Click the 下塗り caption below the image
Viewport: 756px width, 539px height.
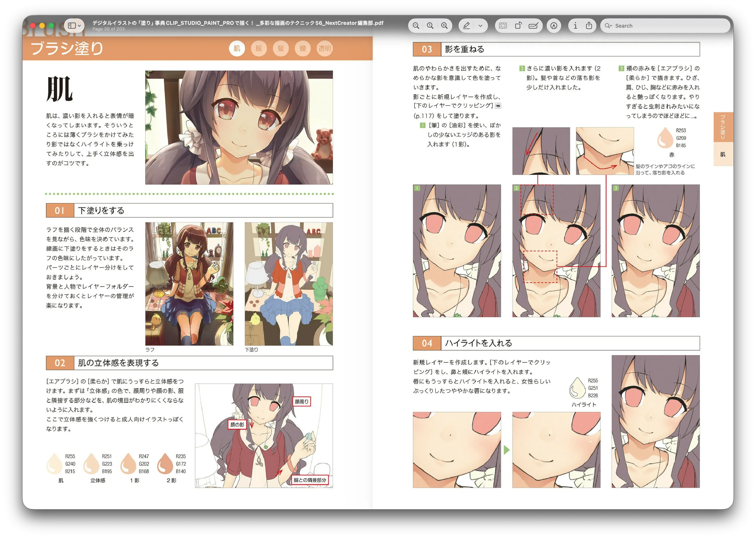(x=252, y=350)
